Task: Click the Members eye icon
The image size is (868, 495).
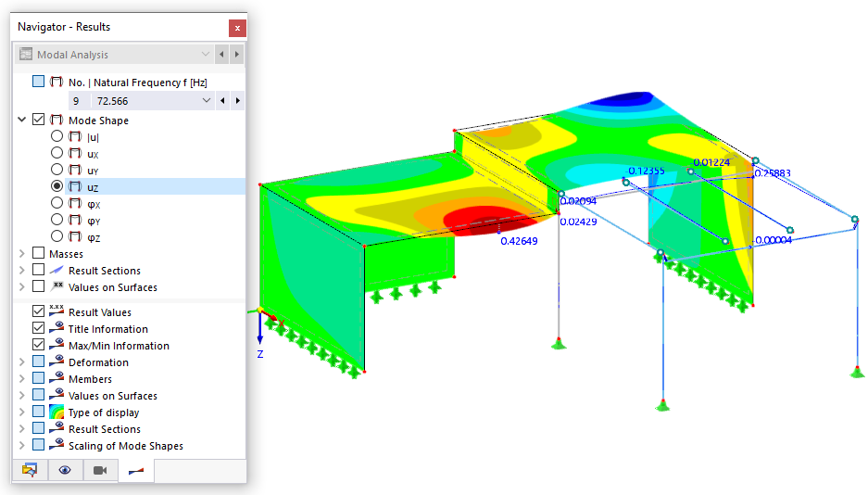Action: 57,378
